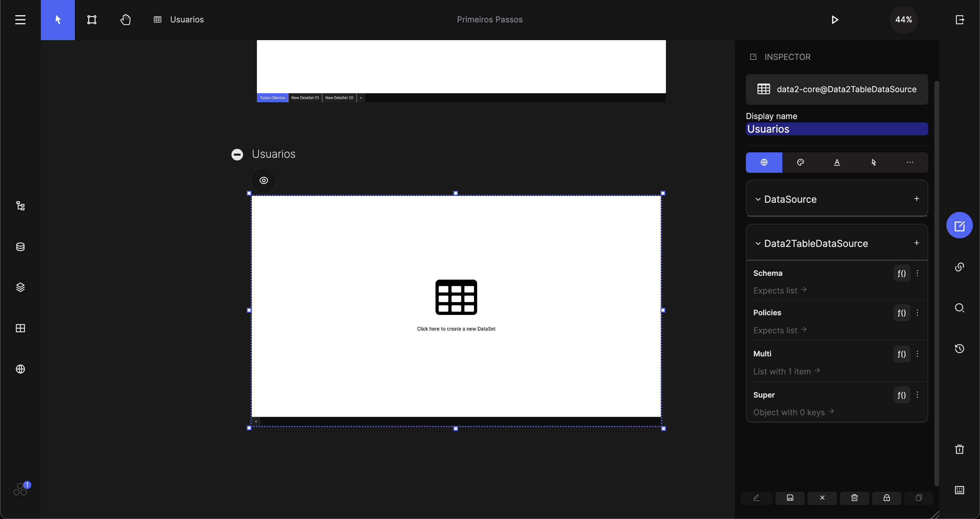Click the add DataSource plus button
This screenshot has height=519, width=980.
click(916, 199)
